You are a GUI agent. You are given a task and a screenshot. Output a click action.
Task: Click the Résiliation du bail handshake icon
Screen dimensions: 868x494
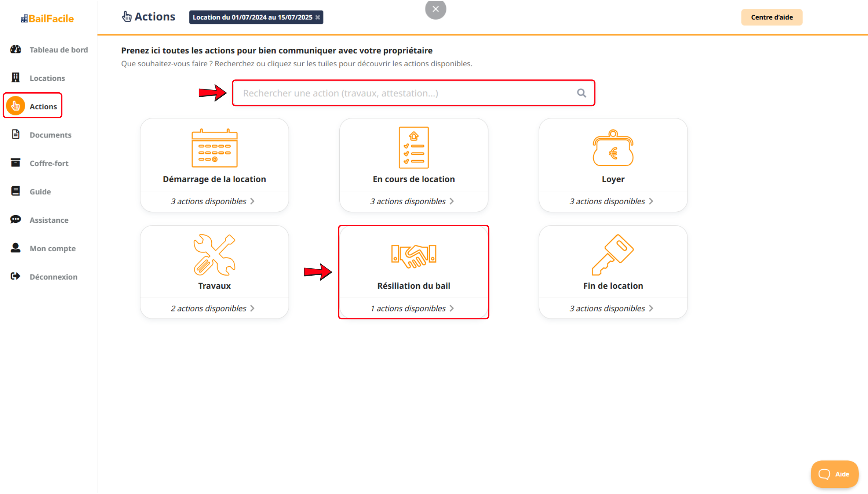[414, 256]
